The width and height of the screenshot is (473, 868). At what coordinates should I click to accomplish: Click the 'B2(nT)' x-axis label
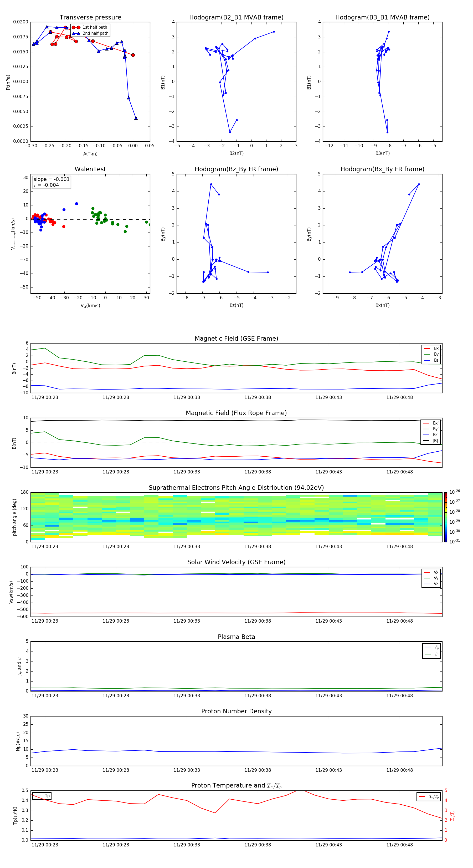(x=236, y=153)
